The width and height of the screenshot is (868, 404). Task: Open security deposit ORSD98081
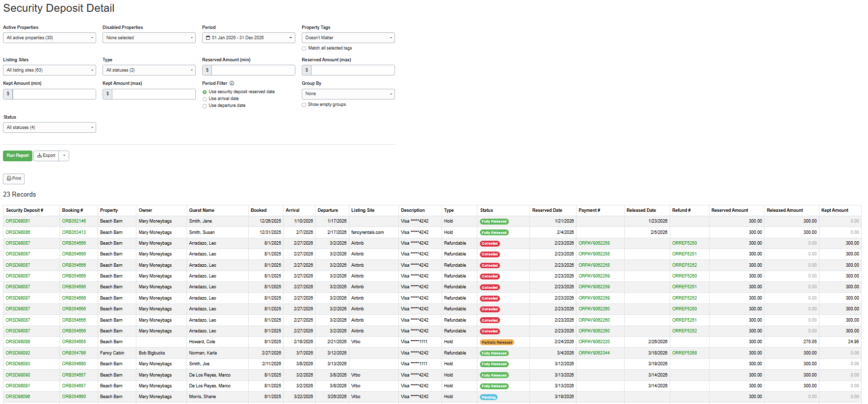tap(18, 221)
